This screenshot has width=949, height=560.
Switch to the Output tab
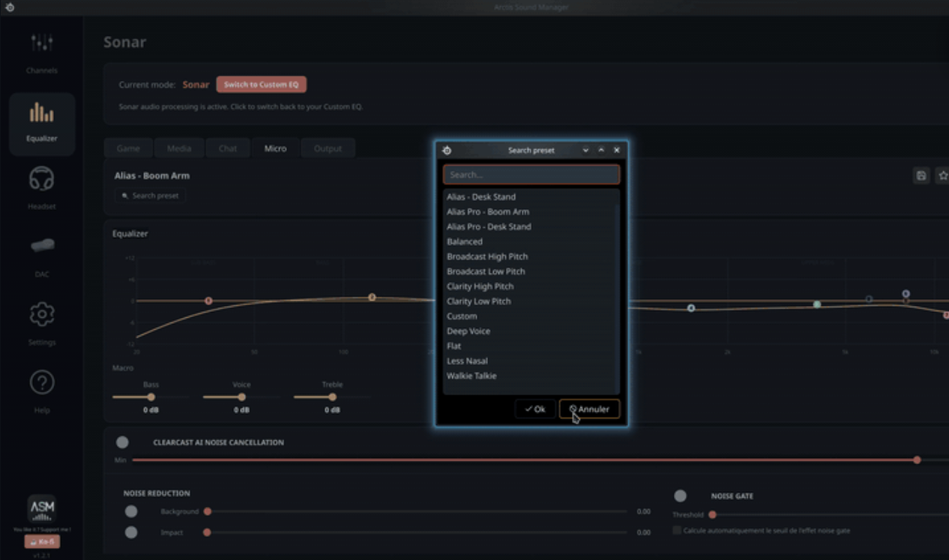point(328,148)
